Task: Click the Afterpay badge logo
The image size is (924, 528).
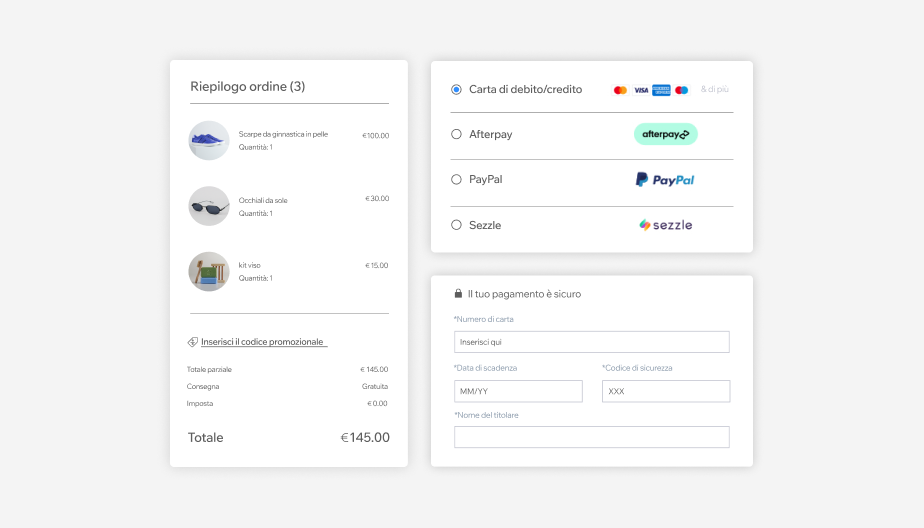Action: pyautogui.click(x=665, y=134)
